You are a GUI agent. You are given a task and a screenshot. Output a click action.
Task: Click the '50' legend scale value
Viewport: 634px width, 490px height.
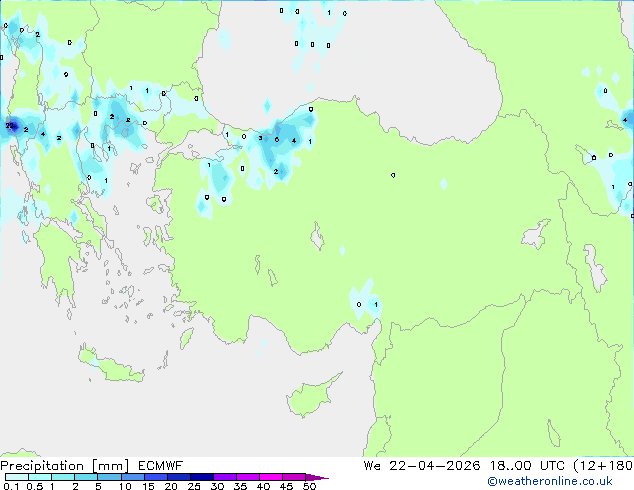(x=310, y=486)
